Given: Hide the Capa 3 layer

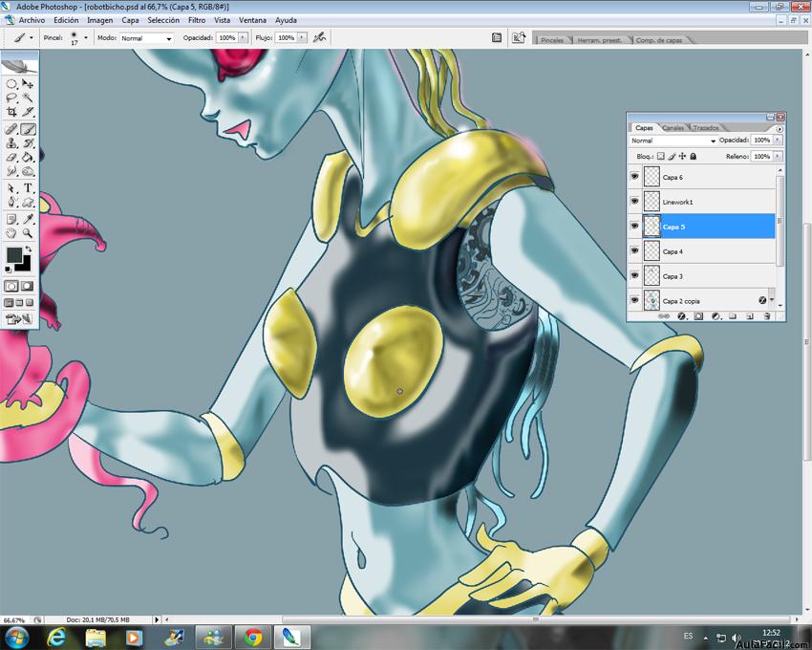Looking at the screenshot, I should click(634, 276).
